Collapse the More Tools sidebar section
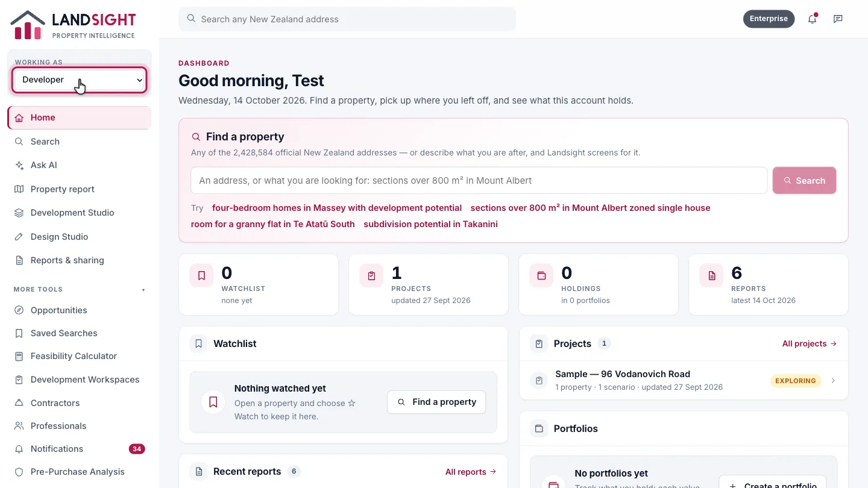Image resolution: width=868 pixels, height=488 pixels. coord(80,290)
